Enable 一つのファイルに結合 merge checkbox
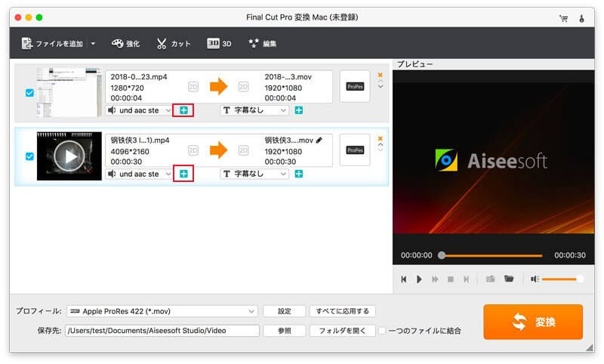This screenshot has height=364, width=604. tap(382, 331)
